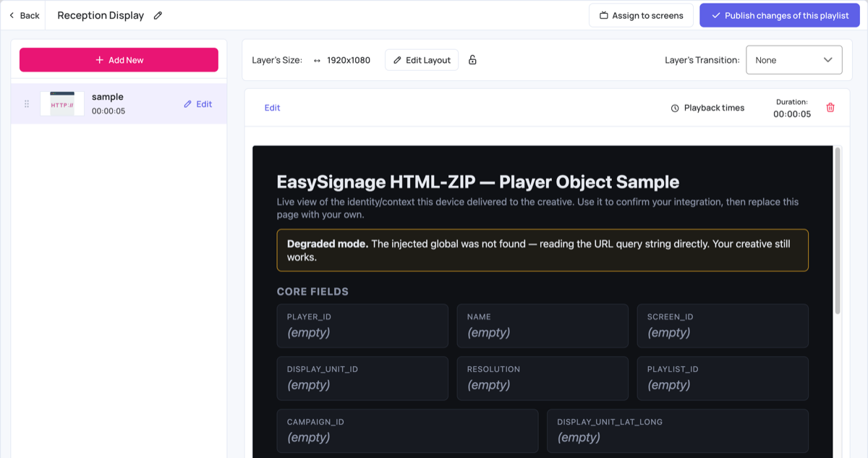Edit the sample item in sidebar list
Screen dimensions: 868x458
coord(198,104)
